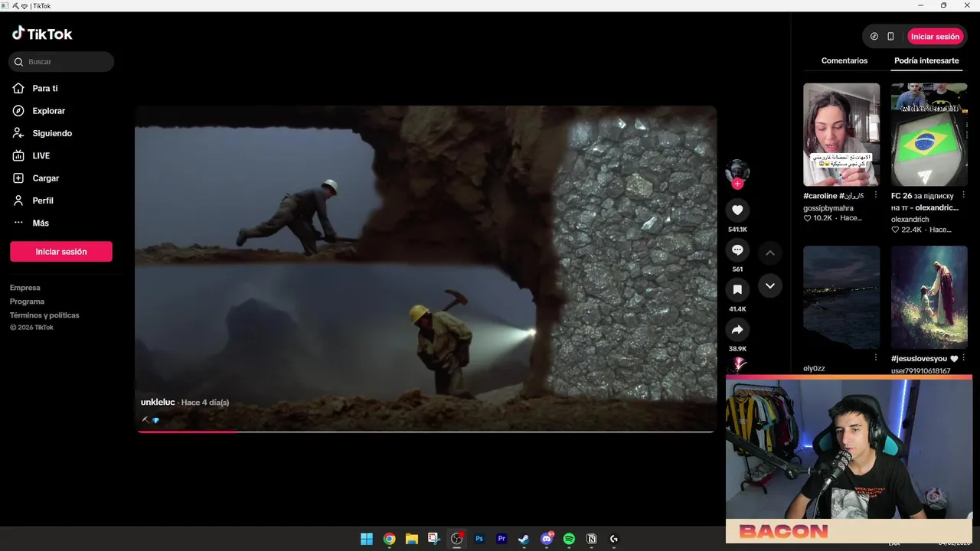Click the video progress bar
Viewport: 980px width, 551px height.
[426, 432]
